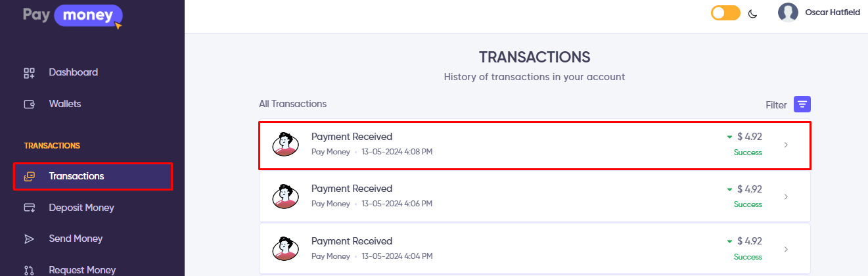Click the Request Money icon
Screen dimensions: 868x276
tap(29, 270)
